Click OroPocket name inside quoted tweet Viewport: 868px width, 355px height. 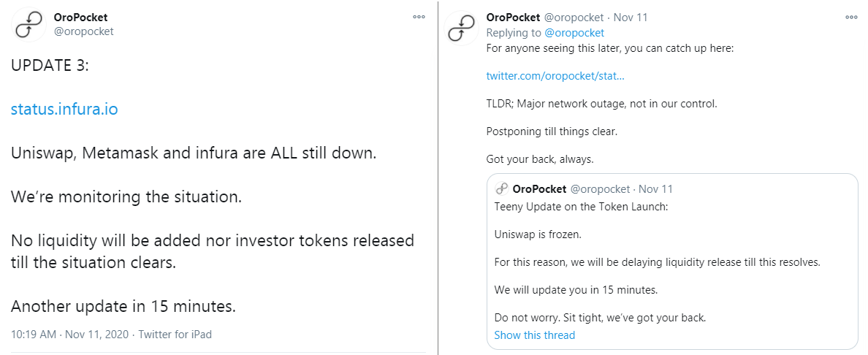tap(540, 189)
